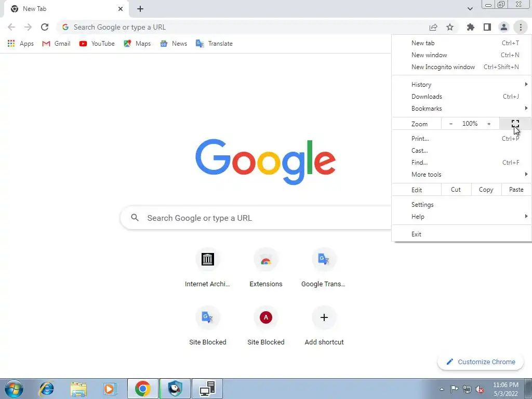The width and height of the screenshot is (532, 399).
Task: Expand the History submenu
Action: click(x=461, y=85)
